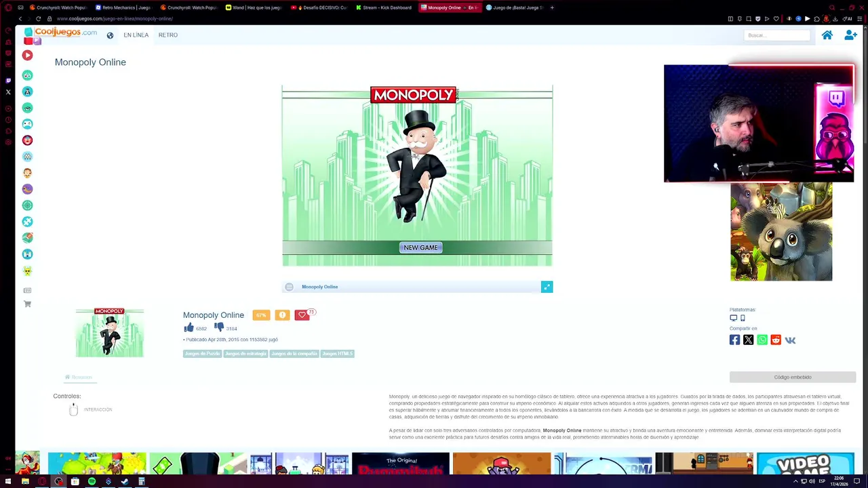Screen dimensions: 868x488
Task: Open the koala game advertisement image
Action: (x=781, y=232)
